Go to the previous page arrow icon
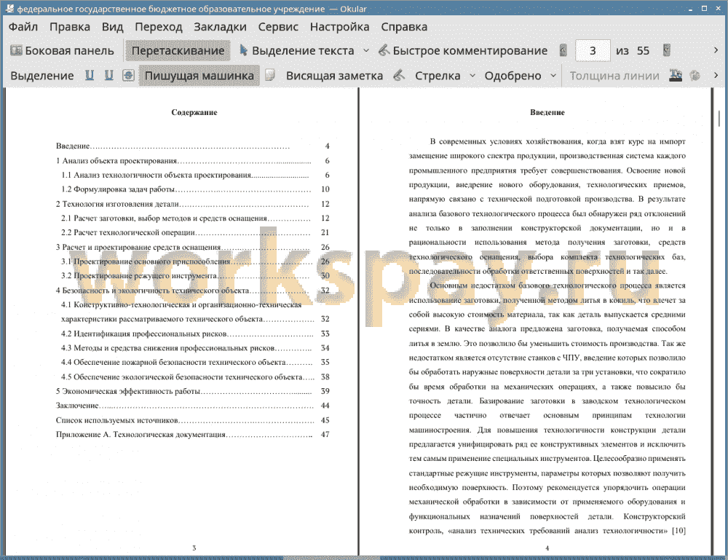Image resolution: width=728 pixels, height=560 pixels. pyautogui.click(x=563, y=50)
